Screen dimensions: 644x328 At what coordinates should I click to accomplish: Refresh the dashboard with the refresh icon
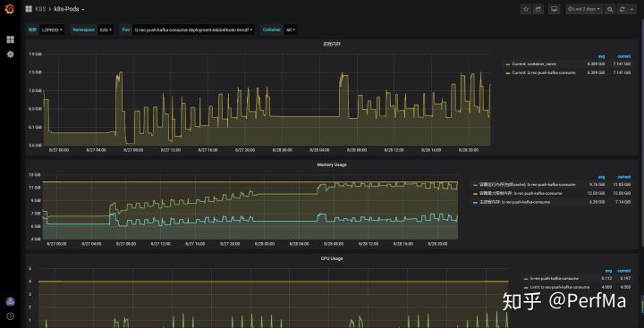click(623, 9)
